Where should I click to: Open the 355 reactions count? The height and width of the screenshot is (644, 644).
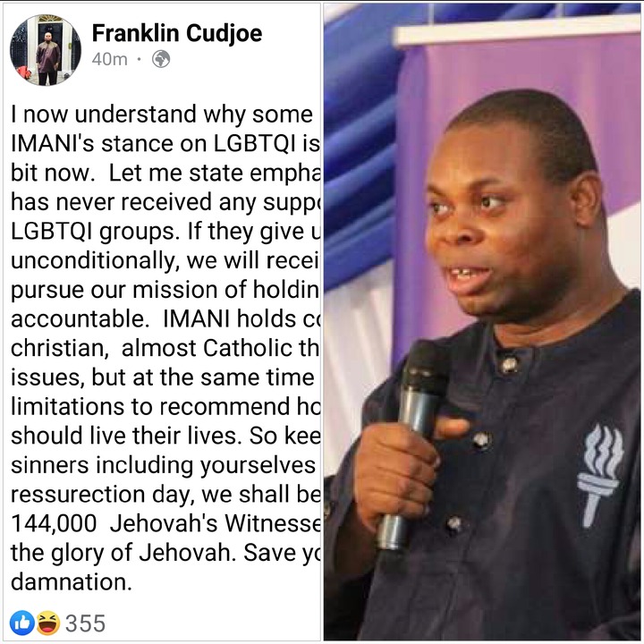point(86,623)
